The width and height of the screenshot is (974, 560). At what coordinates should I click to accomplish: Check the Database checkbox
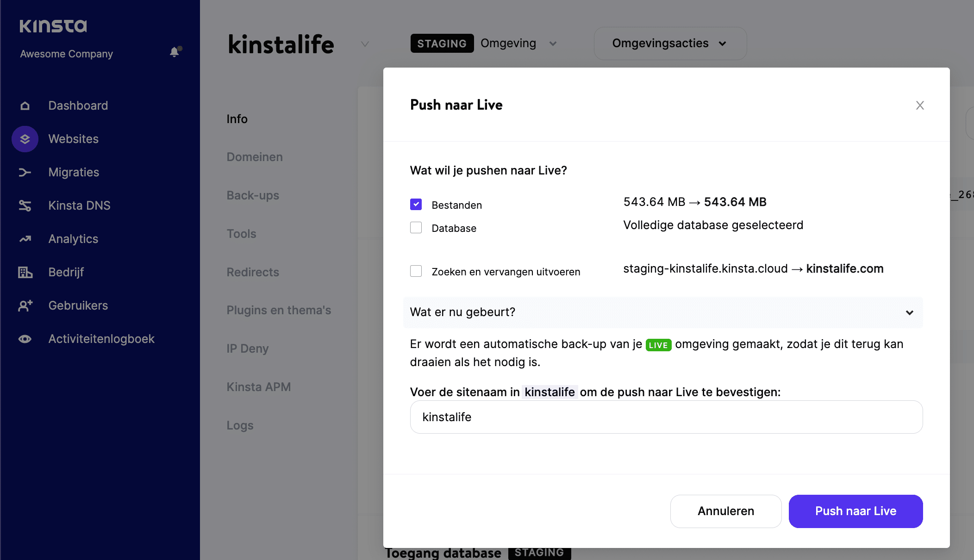coord(416,227)
